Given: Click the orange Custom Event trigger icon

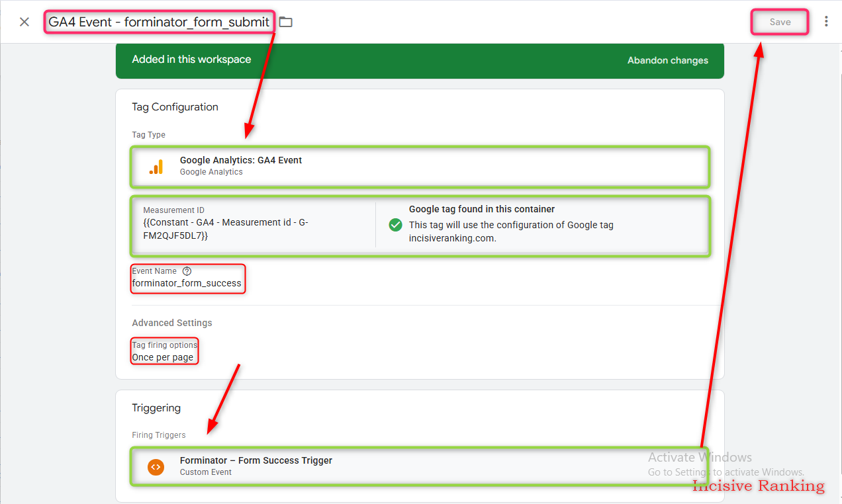Looking at the screenshot, I should [x=156, y=466].
